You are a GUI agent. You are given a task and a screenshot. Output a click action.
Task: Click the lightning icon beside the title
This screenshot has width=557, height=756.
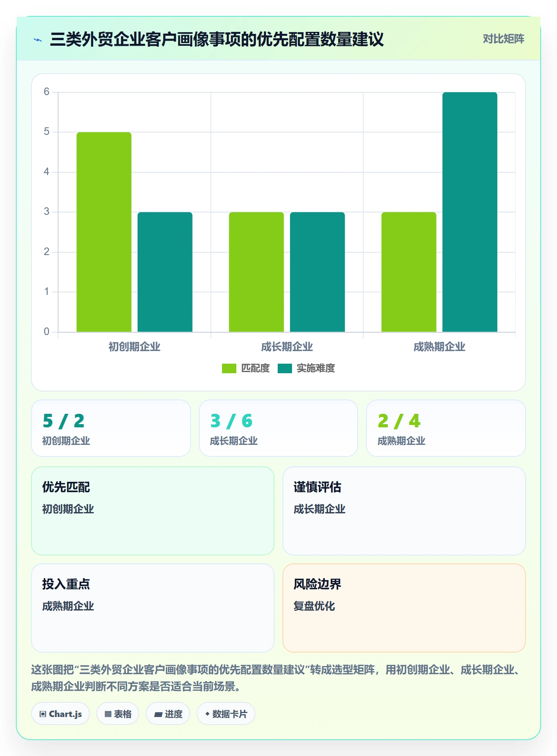tap(38, 40)
